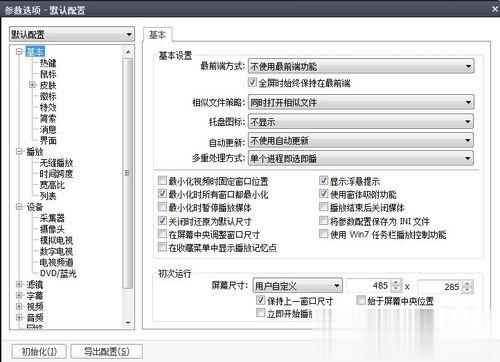Image resolution: width=500 pixels, height=362 pixels.
Task: Expand the 音频 tree node
Action: point(19,317)
